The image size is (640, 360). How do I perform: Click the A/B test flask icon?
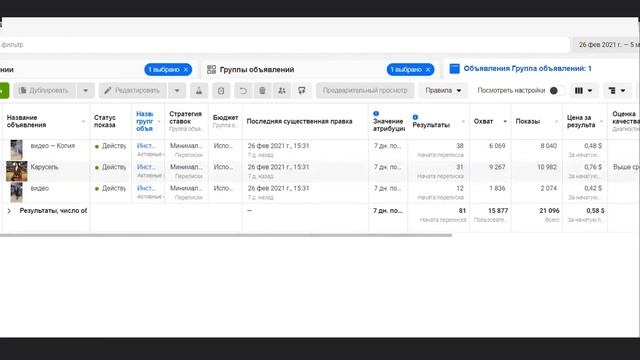pos(199,91)
